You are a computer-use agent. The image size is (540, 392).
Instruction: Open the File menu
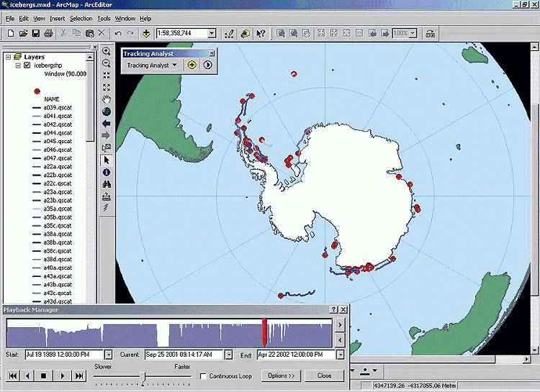9,19
